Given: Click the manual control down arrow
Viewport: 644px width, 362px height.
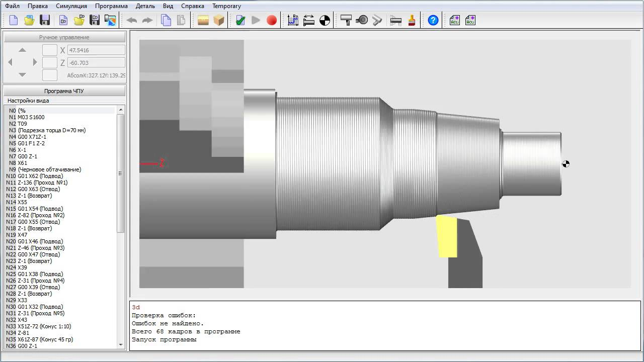Looking at the screenshot, I should (x=22, y=75).
